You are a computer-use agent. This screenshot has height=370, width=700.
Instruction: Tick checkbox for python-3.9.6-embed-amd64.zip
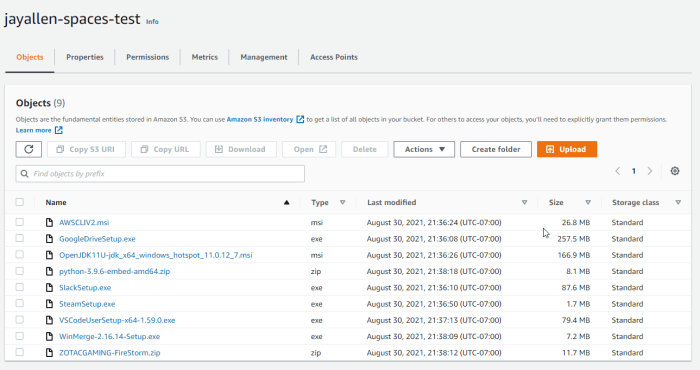pos(20,271)
